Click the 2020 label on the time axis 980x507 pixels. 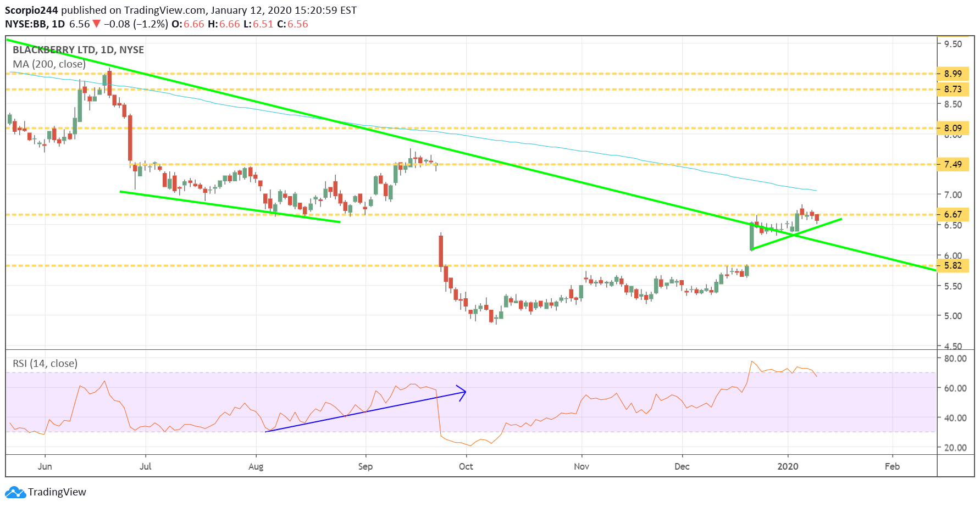coord(788,466)
